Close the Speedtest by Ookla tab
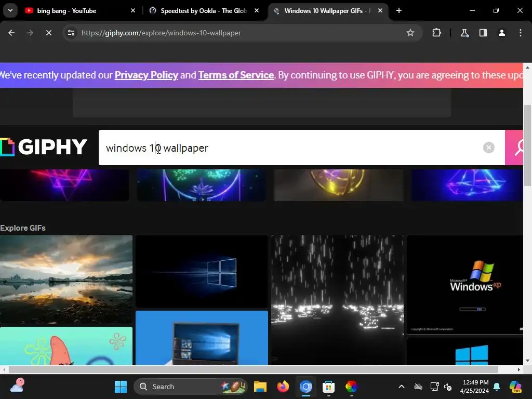532x399 pixels. (257, 10)
